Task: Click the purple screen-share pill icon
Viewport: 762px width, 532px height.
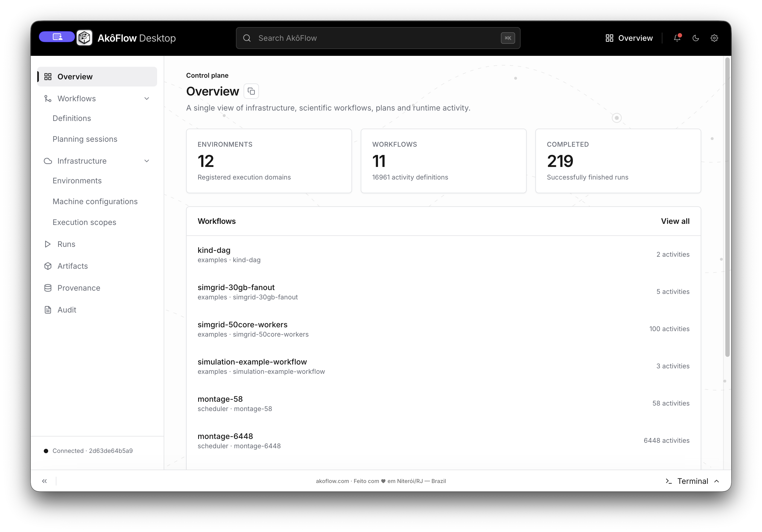Action: point(57,37)
